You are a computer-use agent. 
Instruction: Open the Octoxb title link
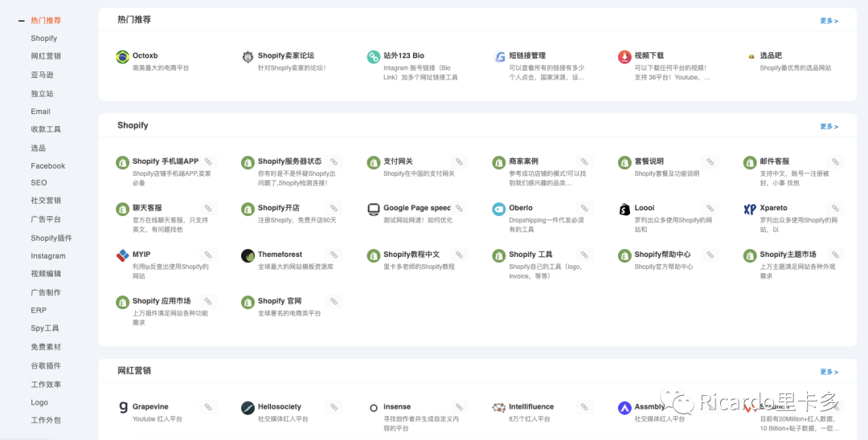point(145,55)
